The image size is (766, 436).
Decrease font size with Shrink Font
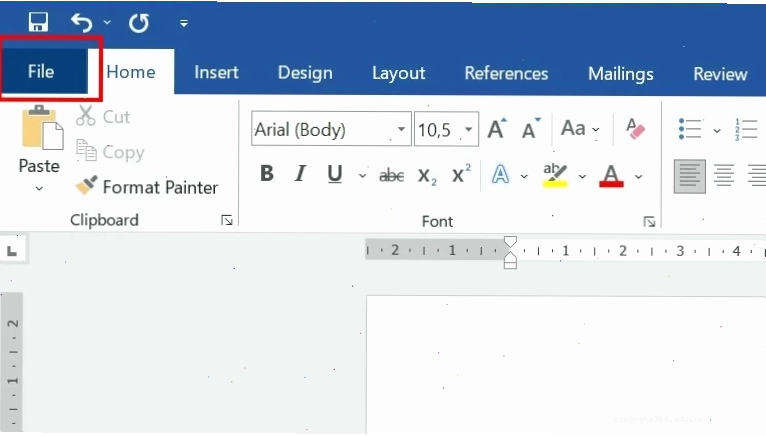point(531,129)
